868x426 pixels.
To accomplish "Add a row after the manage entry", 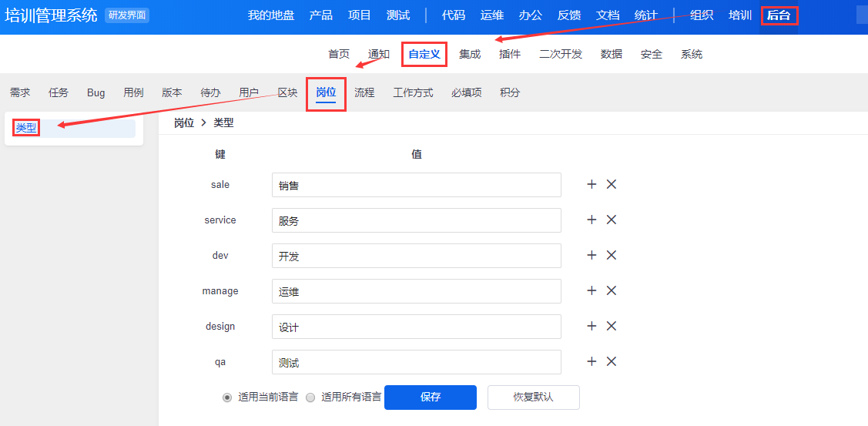I will coord(592,291).
